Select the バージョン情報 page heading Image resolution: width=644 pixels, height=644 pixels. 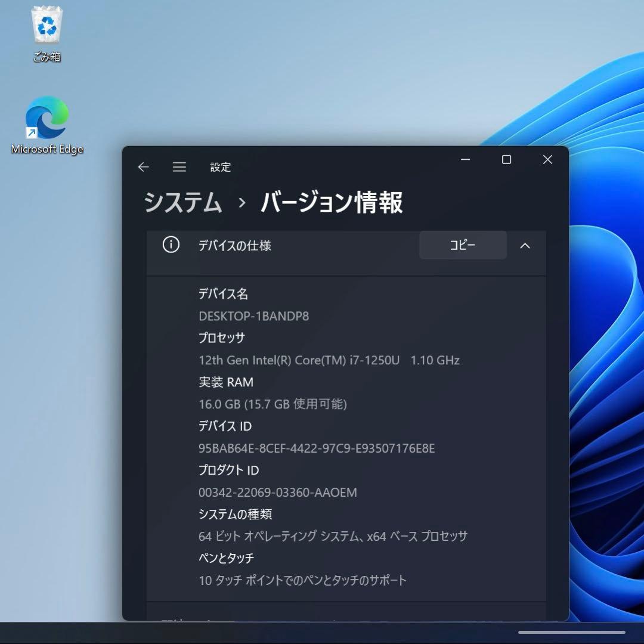coord(332,203)
